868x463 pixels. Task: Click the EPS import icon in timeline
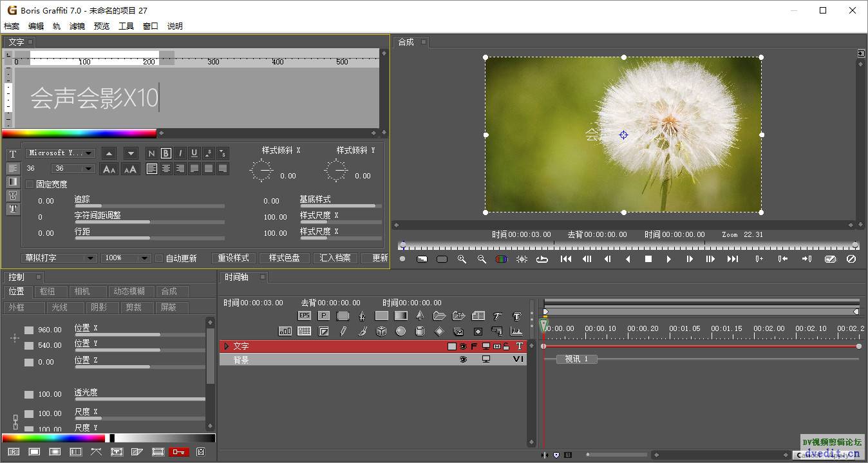305,316
